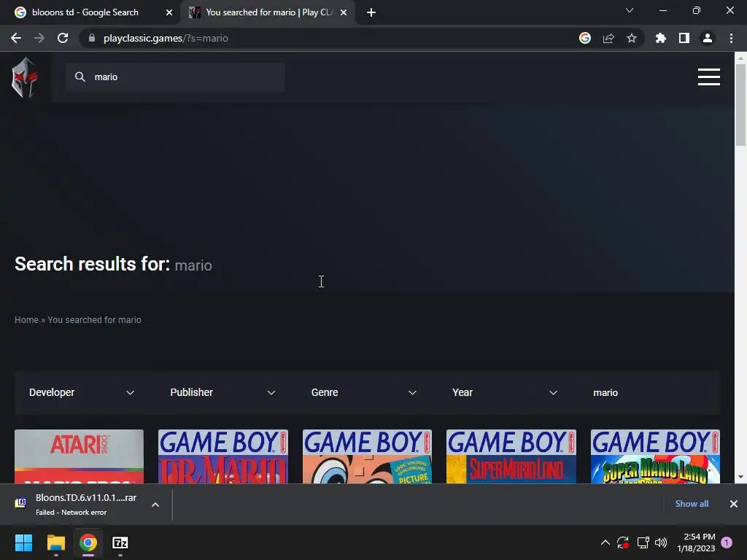Open 7-Zip from the taskbar
Image resolution: width=747 pixels, height=560 pixels.
tap(120, 542)
